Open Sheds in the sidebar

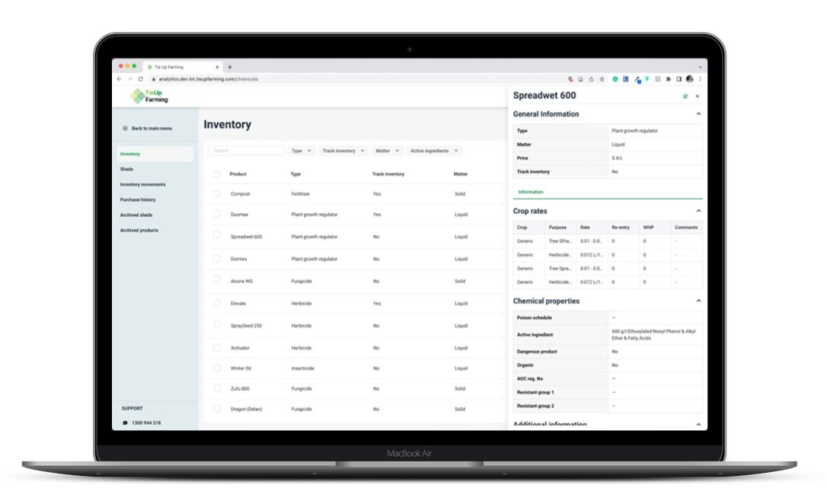pos(126,169)
